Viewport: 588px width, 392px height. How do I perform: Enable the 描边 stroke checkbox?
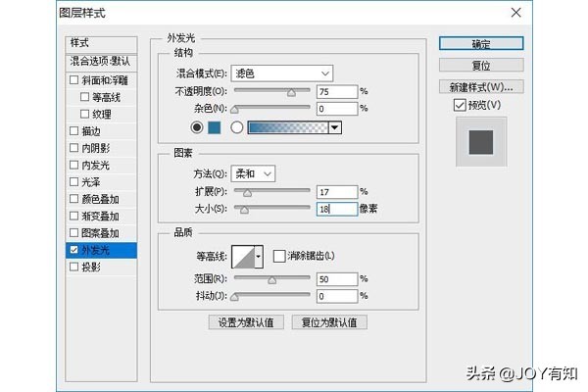click(x=74, y=131)
